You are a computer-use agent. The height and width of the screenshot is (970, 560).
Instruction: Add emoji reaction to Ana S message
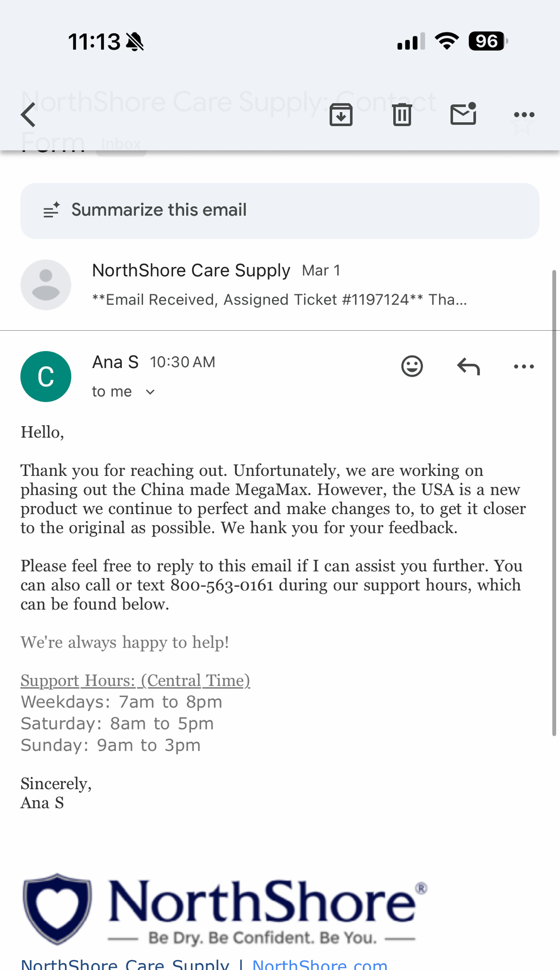(412, 366)
